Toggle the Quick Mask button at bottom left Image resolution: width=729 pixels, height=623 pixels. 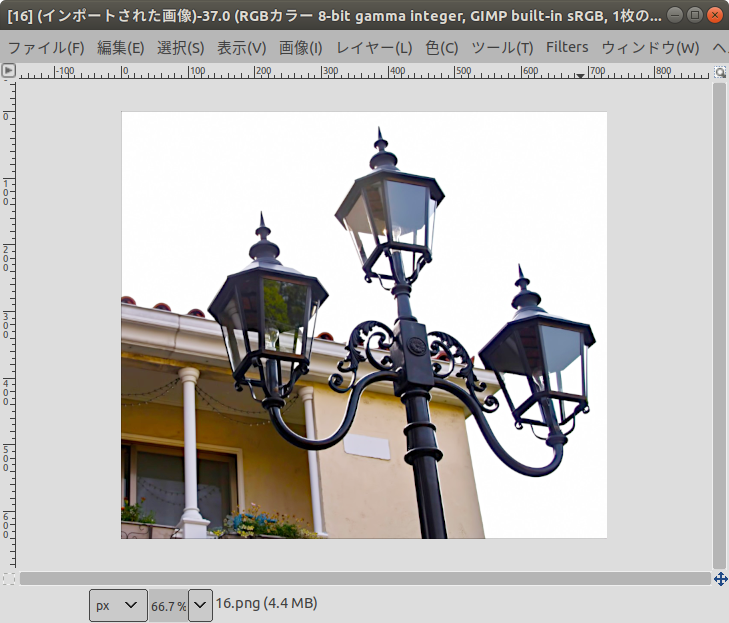[x=8, y=579]
